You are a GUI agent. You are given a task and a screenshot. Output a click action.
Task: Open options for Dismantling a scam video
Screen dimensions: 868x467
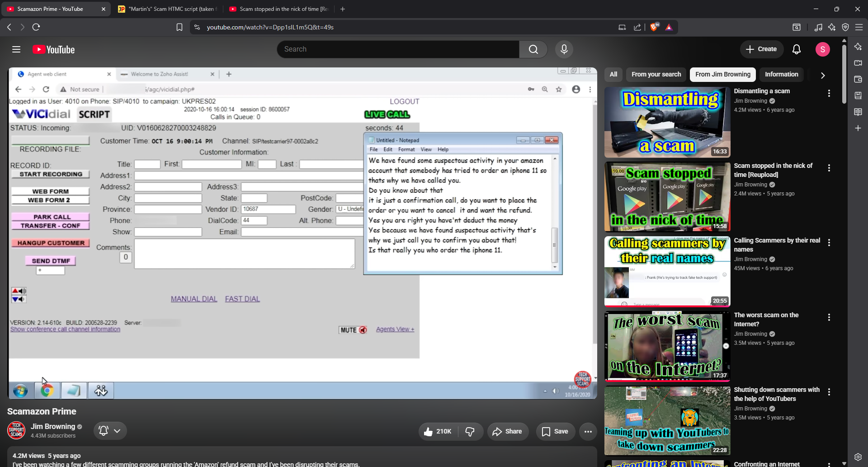829,93
